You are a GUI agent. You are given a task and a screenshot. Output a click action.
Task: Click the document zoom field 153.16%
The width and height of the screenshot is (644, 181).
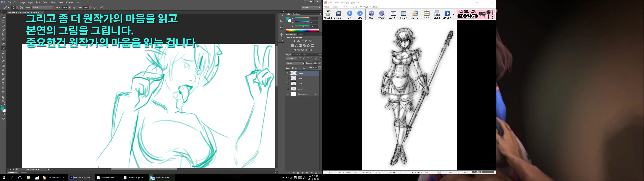pos(11,169)
